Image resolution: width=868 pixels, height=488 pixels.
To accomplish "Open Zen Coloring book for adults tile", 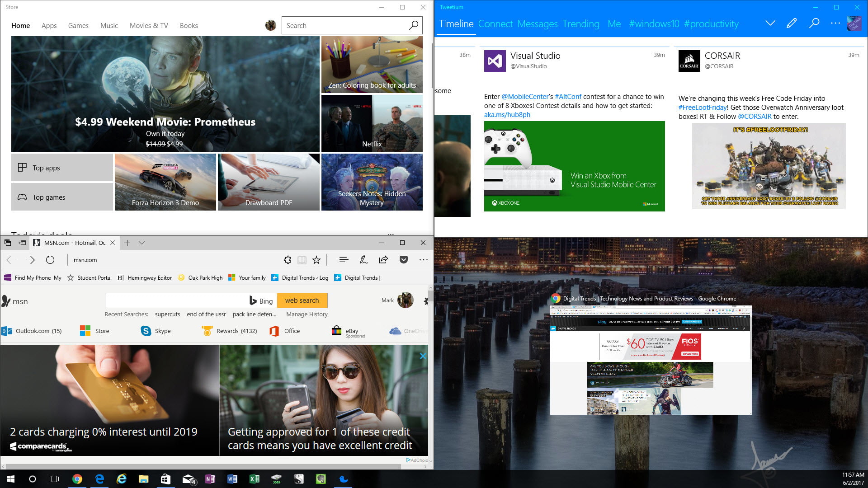I will pos(372,65).
